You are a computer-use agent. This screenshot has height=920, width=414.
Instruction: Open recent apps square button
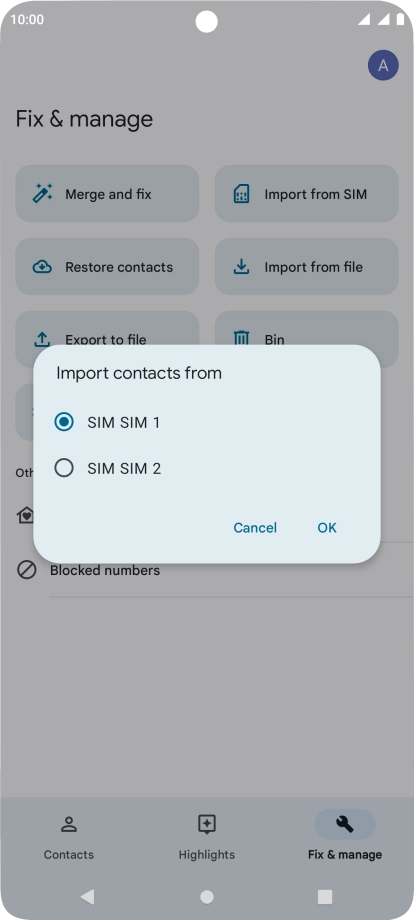[x=325, y=897]
